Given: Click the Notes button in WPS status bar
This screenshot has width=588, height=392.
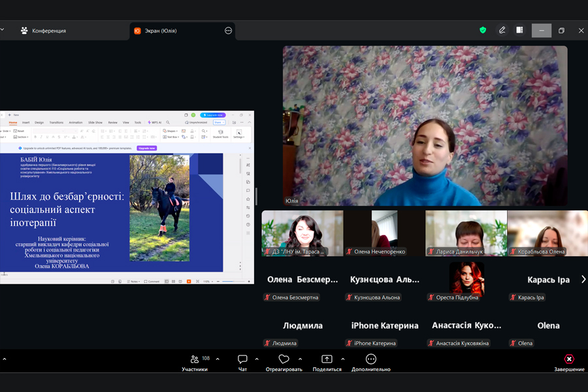Looking at the screenshot, I should tap(133, 282).
